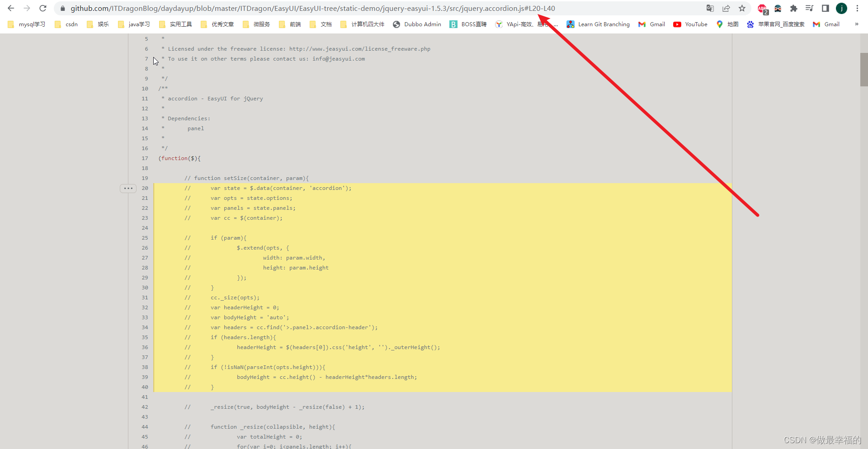Image resolution: width=868 pixels, height=449 pixels.
Task: Open the Adblock Plus extension
Action: [762, 9]
